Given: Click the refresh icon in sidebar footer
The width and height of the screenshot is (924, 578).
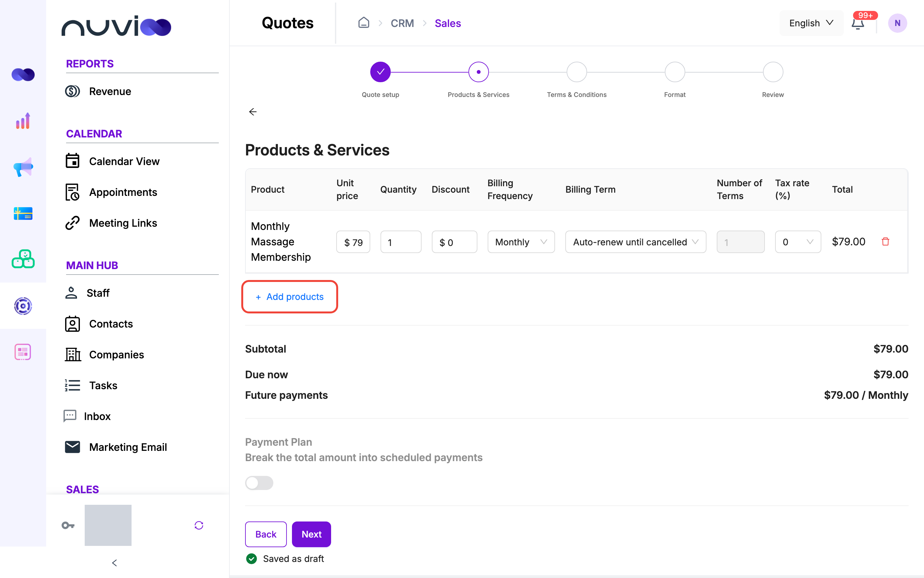Looking at the screenshot, I should coord(199,525).
